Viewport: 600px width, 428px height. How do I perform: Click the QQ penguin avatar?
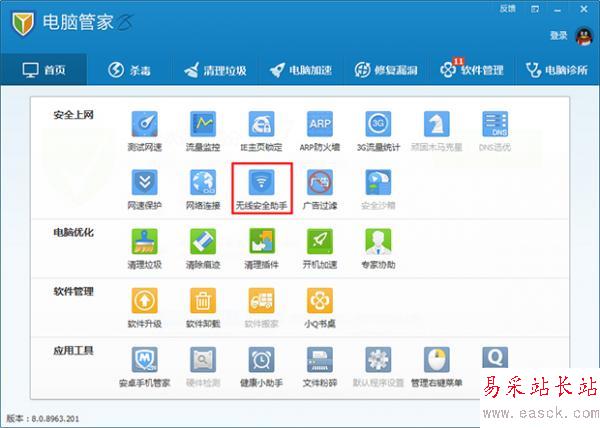[x=584, y=37]
